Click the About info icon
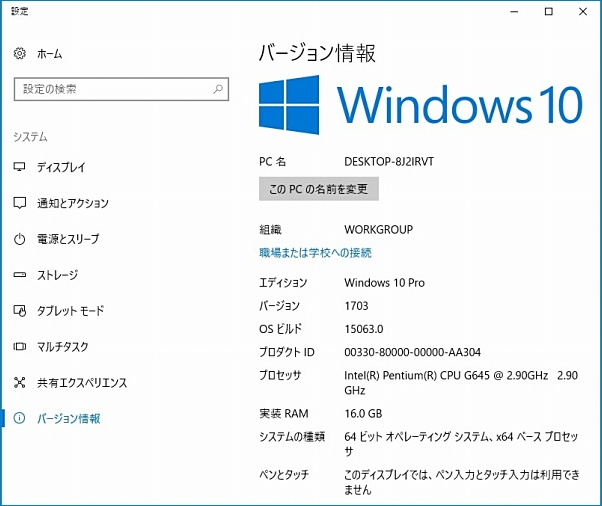This screenshot has width=602, height=506. (20, 418)
